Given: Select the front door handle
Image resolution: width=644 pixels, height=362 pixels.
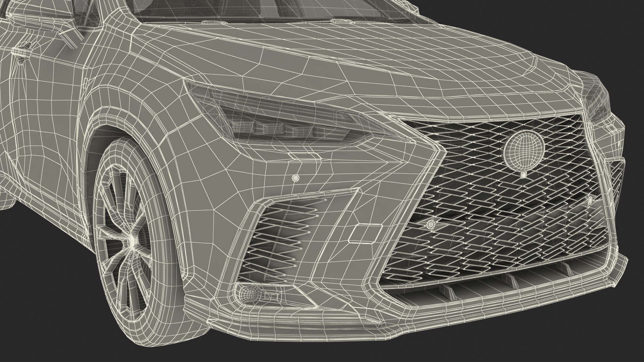Looking at the screenshot, I should [21, 52].
